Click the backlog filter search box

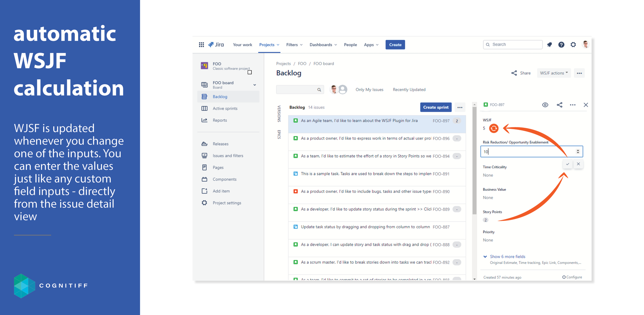click(x=300, y=90)
